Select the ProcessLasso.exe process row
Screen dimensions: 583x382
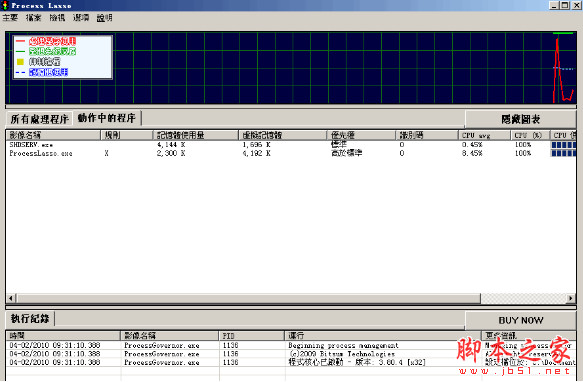tap(291, 153)
